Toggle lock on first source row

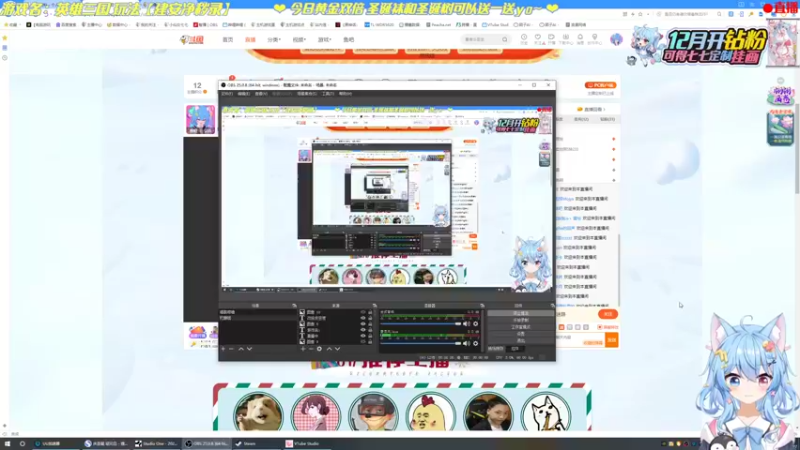(370, 312)
